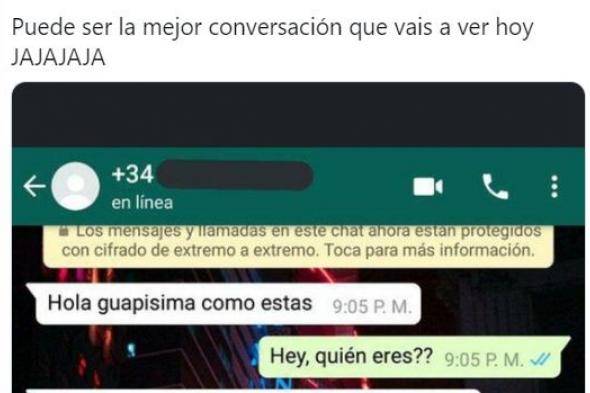Click the blue double-check read receipt

click(540, 360)
